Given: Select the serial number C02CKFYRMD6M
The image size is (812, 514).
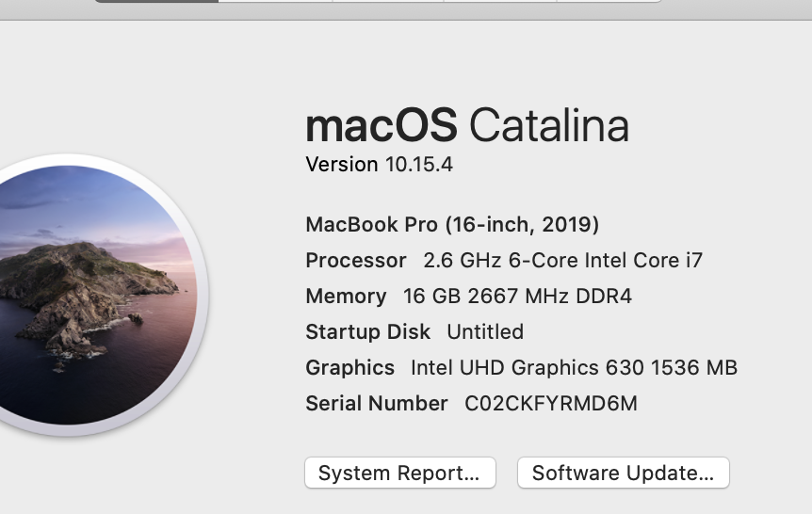Looking at the screenshot, I should (550, 403).
